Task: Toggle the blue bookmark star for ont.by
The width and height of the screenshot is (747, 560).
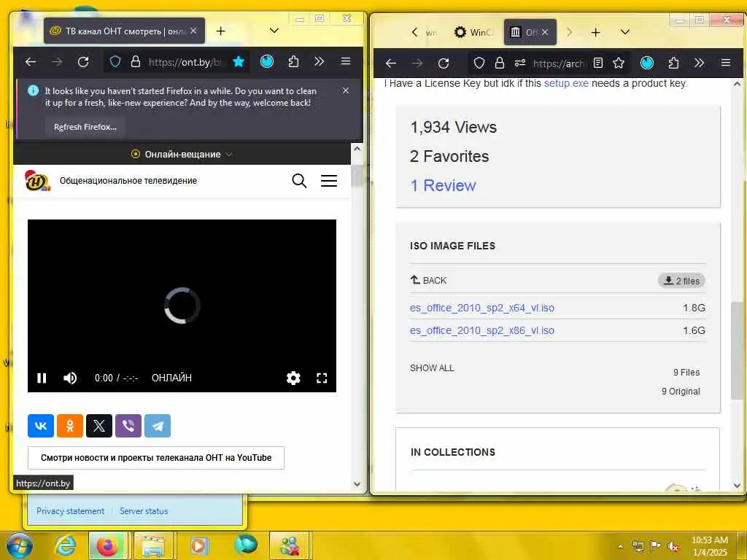Action: [x=239, y=62]
